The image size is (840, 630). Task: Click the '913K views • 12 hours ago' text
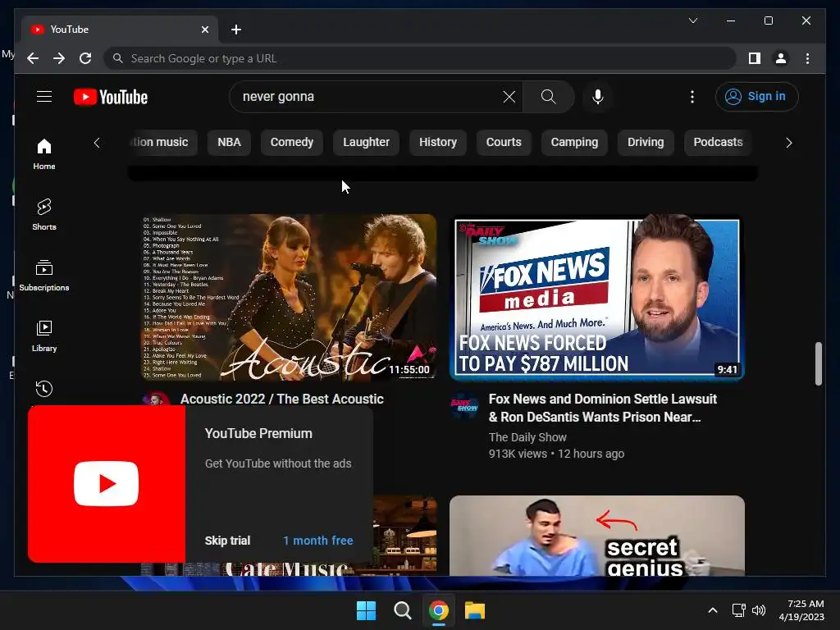556,454
